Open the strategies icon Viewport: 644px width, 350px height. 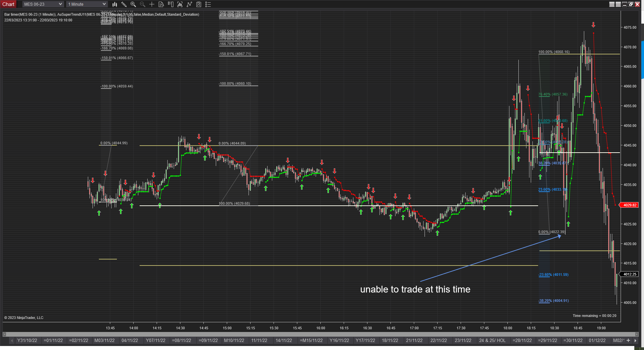coord(199,4)
